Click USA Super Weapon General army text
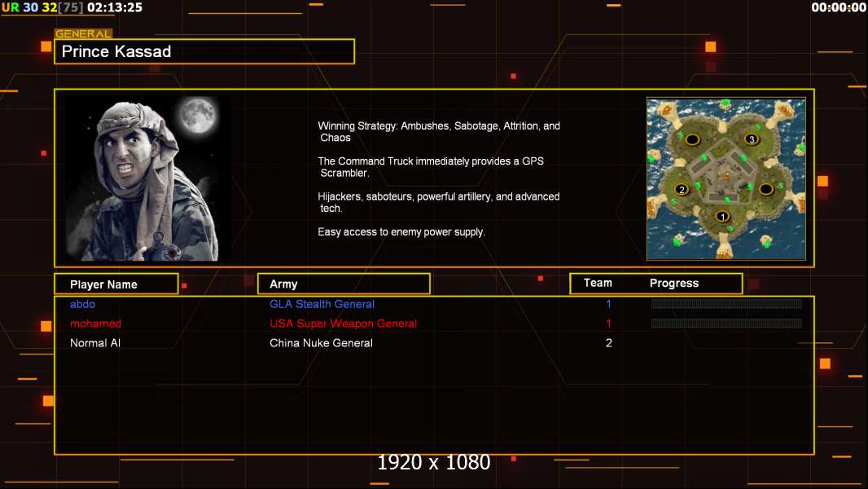The image size is (868, 489). [x=344, y=324]
